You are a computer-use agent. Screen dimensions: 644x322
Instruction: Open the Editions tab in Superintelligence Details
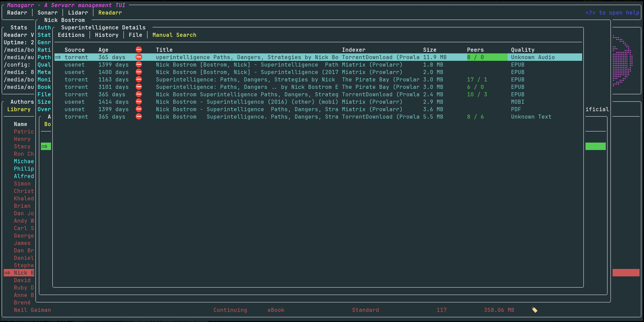71,35
